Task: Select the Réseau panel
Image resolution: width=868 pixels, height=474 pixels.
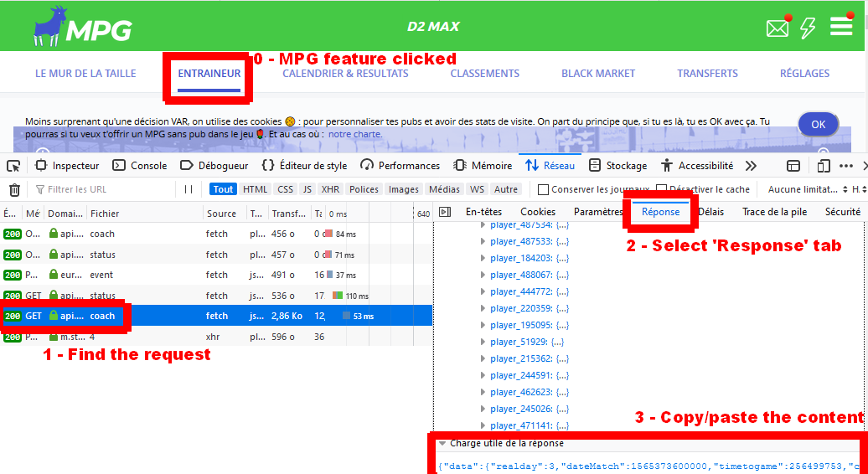Action: point(550,165)
